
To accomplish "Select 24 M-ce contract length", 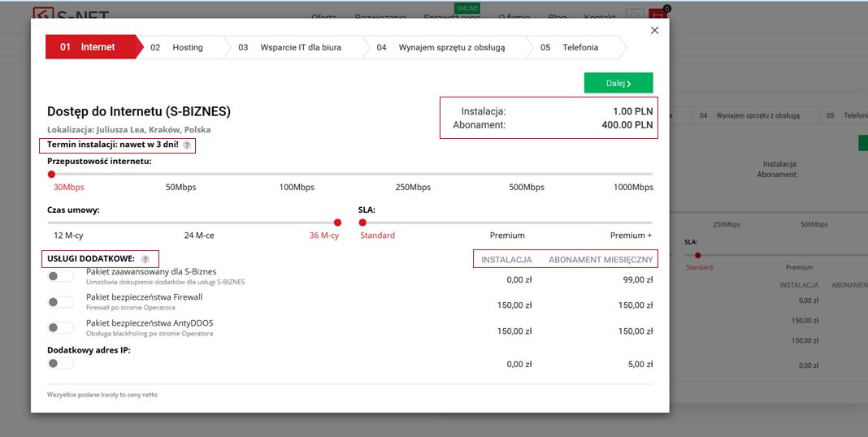I will pyautogui.click(x=199, y=235).
